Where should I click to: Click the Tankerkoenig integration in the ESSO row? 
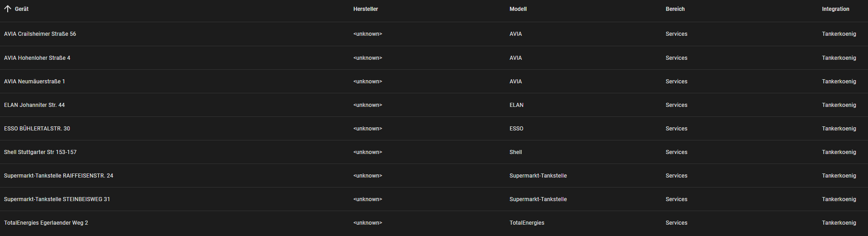coord(839,129)
